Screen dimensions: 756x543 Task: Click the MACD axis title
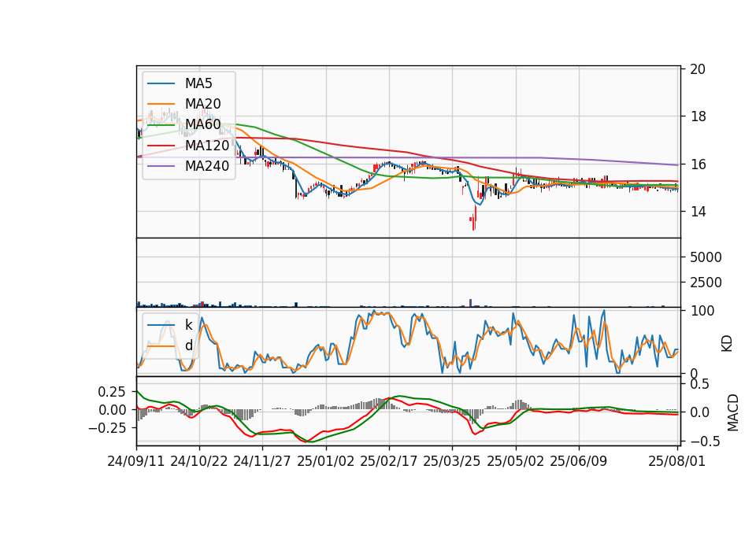pos(733,412)
